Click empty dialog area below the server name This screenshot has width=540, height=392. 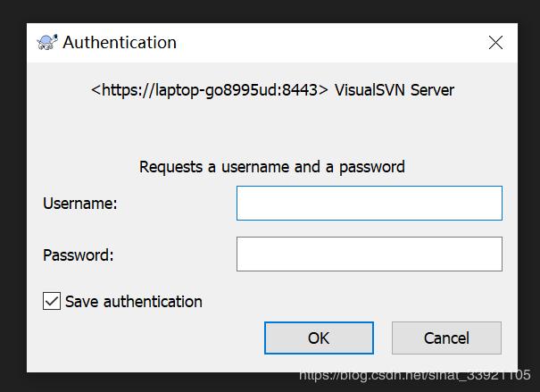(x=272, y=128)
